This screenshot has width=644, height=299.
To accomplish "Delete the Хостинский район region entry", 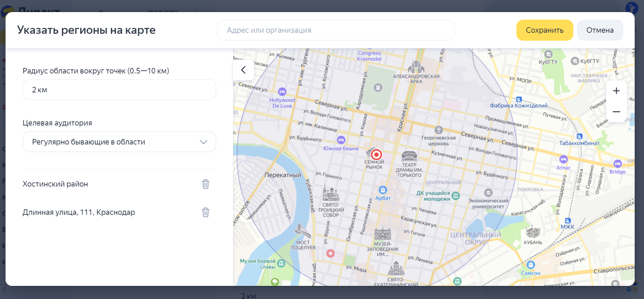I will [x=205, y=184].
